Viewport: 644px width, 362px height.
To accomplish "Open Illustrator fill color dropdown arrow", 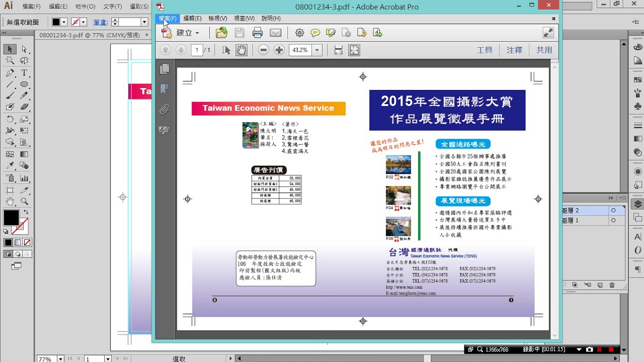I will pos(64,22).
